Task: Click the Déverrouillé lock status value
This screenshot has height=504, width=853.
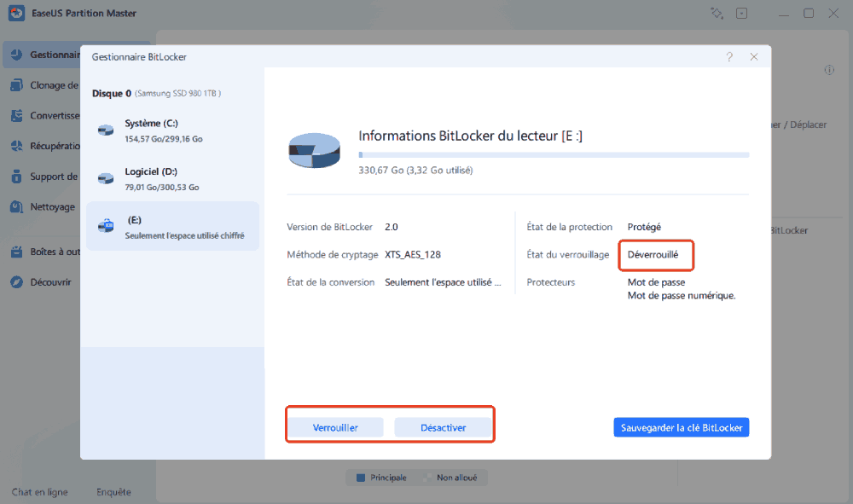Action: pyautogui.click(x=653, y=254)
